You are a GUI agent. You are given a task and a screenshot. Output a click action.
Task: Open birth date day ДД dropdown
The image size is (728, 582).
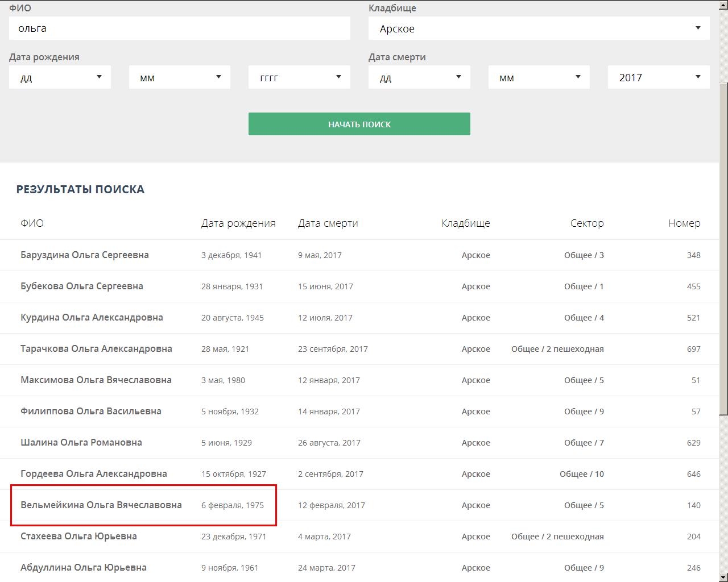coord(60,77)
